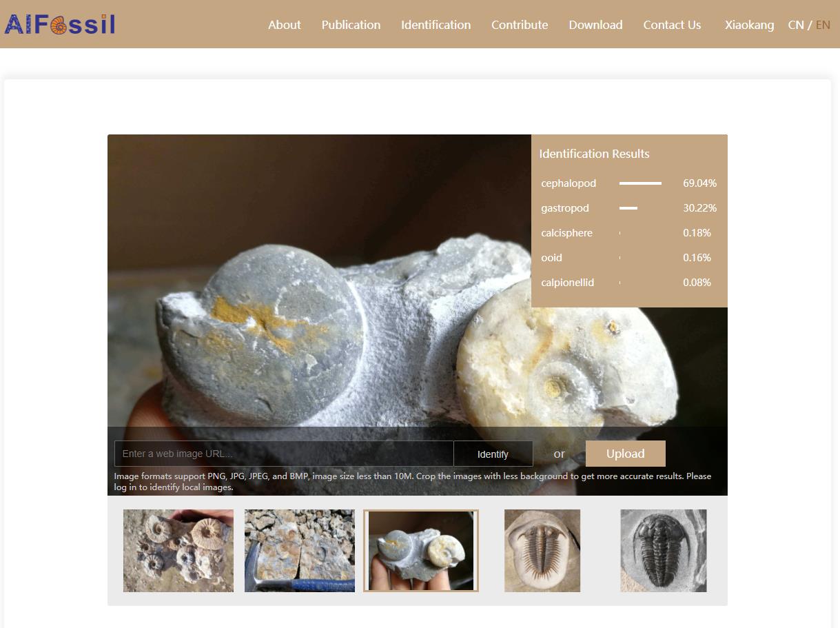Click the Identification Results heading
Viewport: 840px width, 628px height.
(x=594, y=154)
